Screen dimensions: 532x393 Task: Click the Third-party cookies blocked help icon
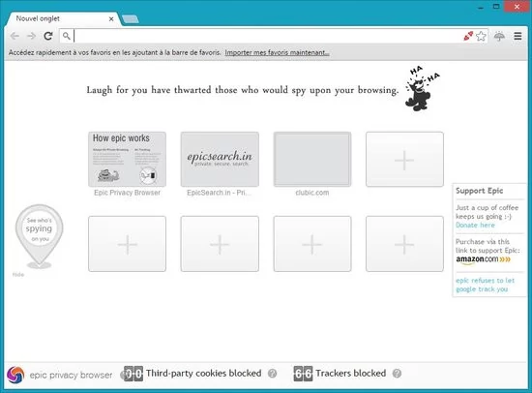pyautogui.click(x=272, y=374)
